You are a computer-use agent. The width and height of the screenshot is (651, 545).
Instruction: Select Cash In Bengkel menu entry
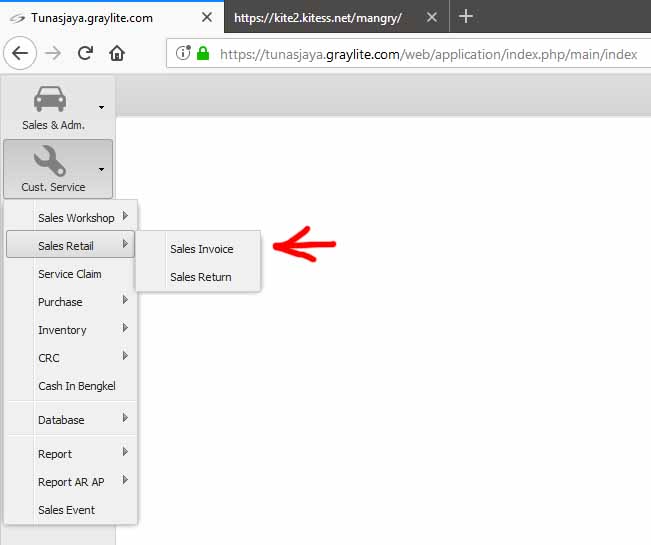point(77,386)
